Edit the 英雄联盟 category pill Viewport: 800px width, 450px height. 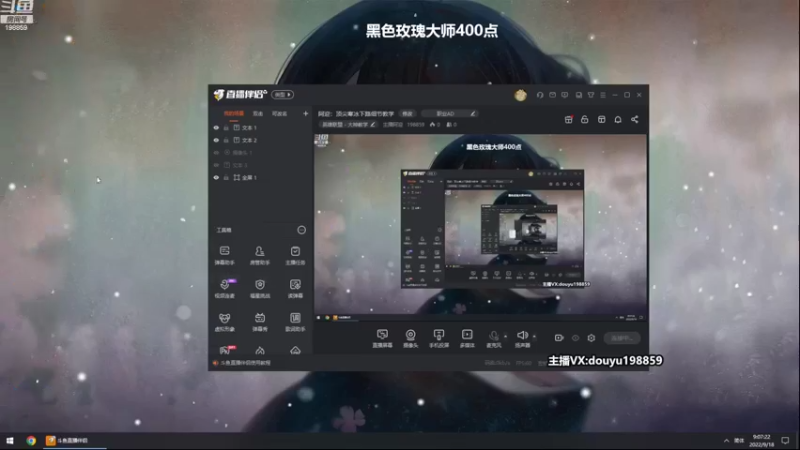tap(348, 124)
